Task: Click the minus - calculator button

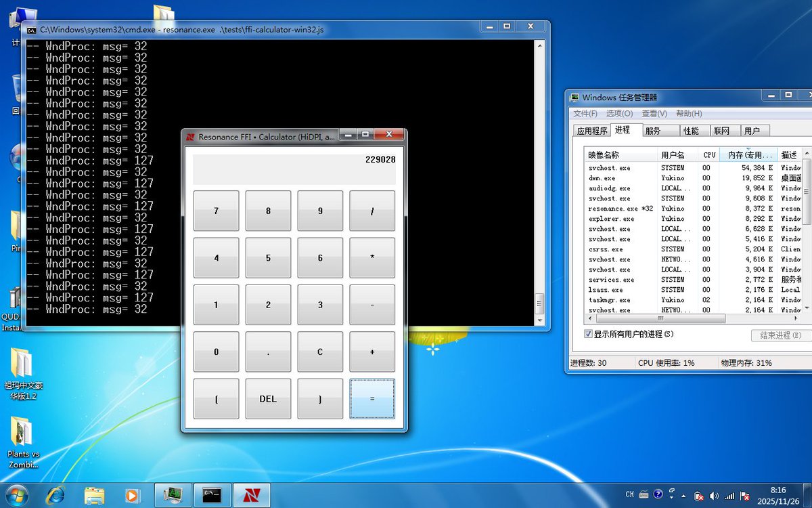Action: click(x=372, y=305)
